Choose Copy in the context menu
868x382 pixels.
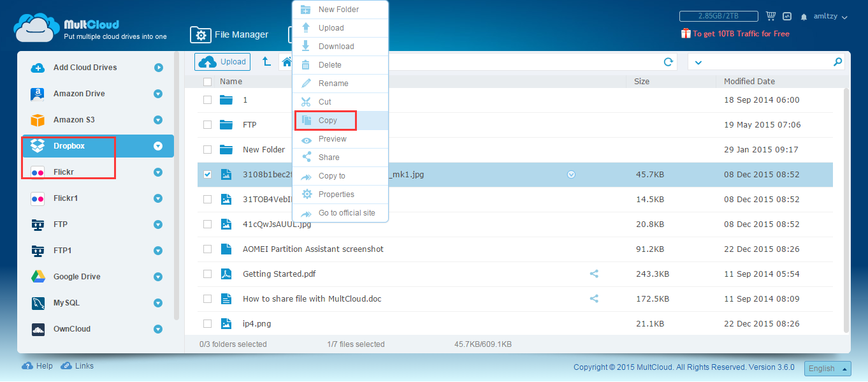341,121
